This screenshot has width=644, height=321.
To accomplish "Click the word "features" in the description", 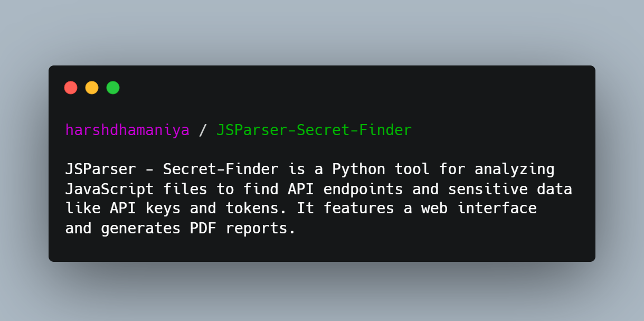I will point(358,208).
